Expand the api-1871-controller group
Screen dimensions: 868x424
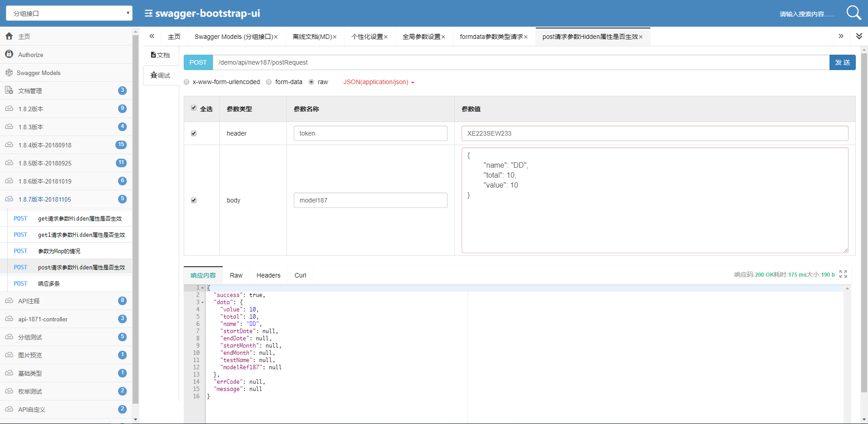coord(66,319)
